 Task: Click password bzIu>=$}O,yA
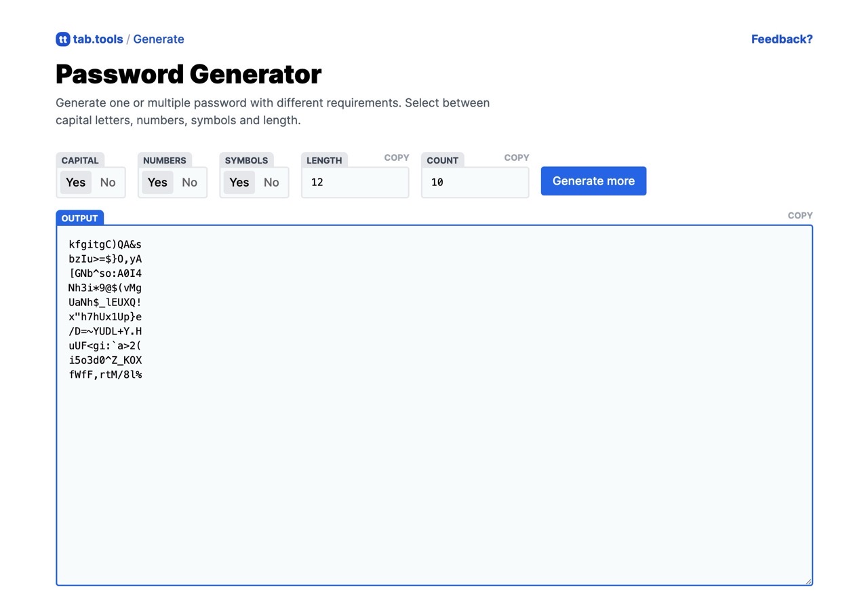click(x=105, y=259)
